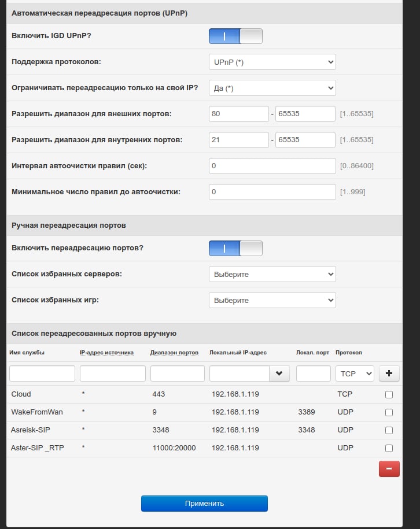Click the minimum rules count input field
Screen dimensions: 420x529
[272, 192]
